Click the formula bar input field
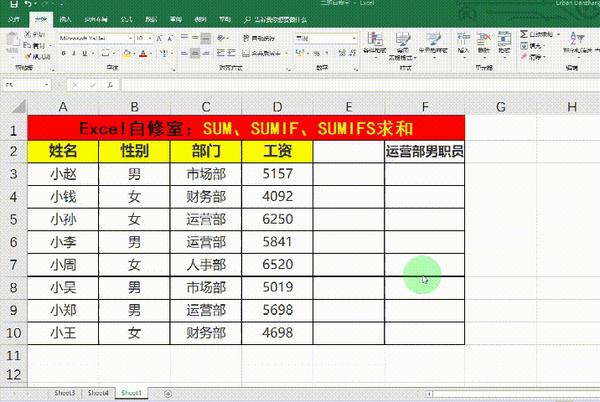 pyautogui.click(x=360, y=85)
